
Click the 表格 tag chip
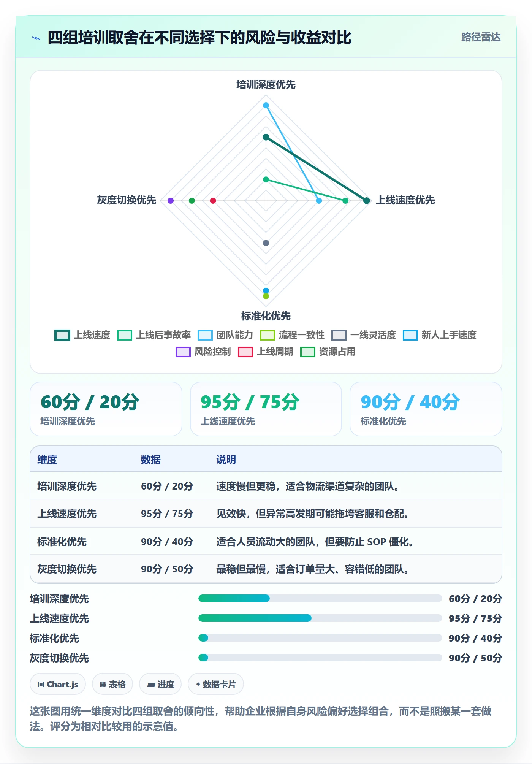[x=112, y=684]
